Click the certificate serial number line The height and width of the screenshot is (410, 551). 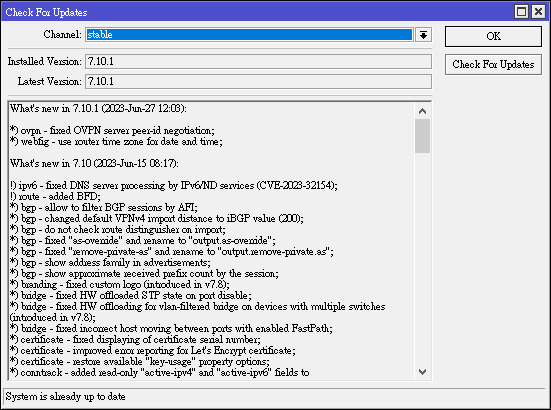point(135,340)
